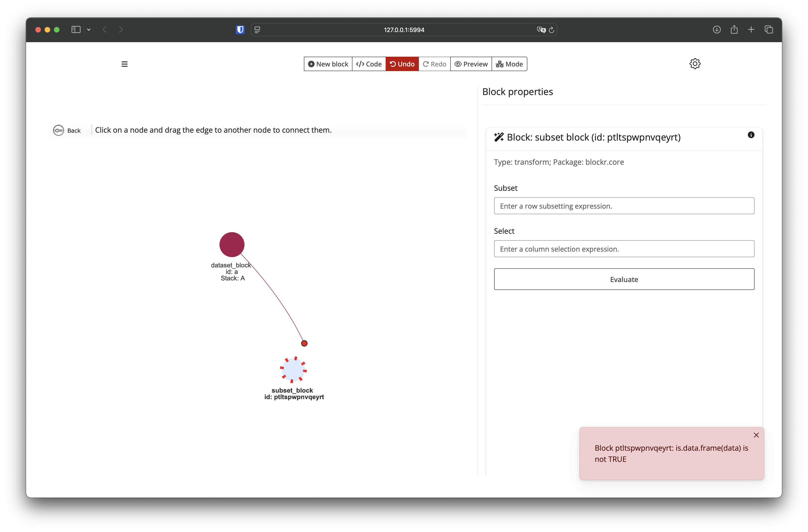Dismiss the error notification
808x532 pixels.
(756, 435)
